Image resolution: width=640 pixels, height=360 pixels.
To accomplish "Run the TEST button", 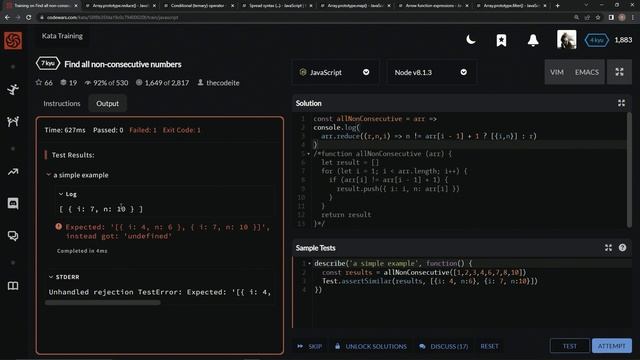I will tap(569, 346).
